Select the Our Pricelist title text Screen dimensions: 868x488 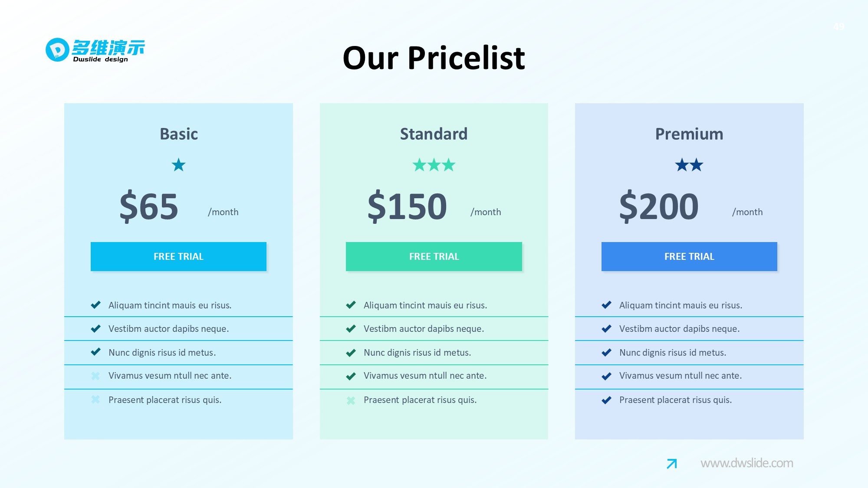(434, 58)
